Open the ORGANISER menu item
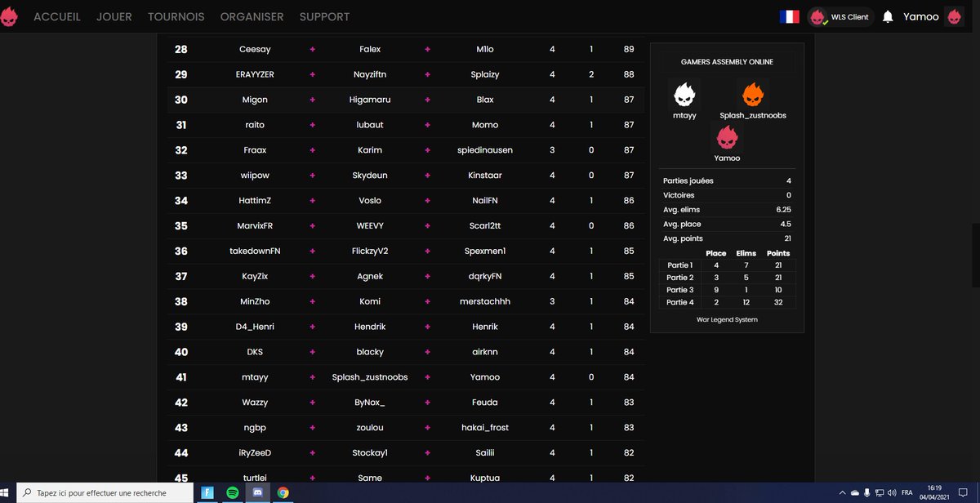The width and height of the screenshot is (980, 503). tap(252, 16)
